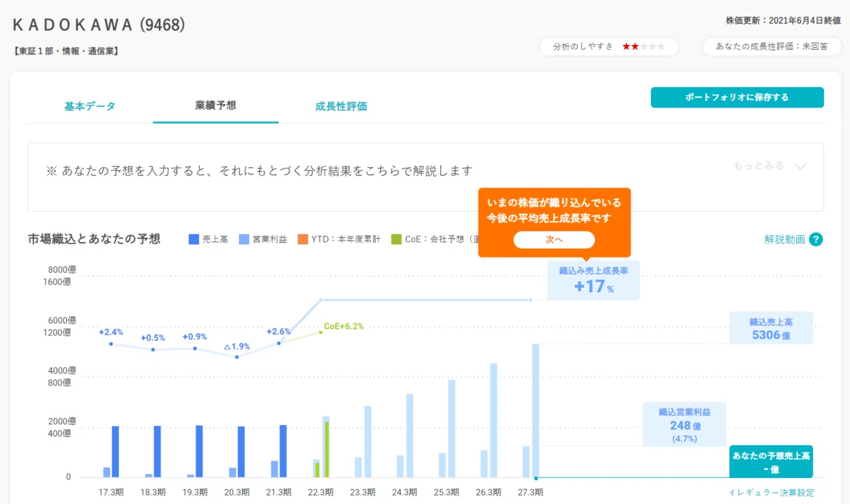The height and width of the screenshot is (504, 850).
Task: Select the 業績予想 tab
Action: click(x=216, y=105)
